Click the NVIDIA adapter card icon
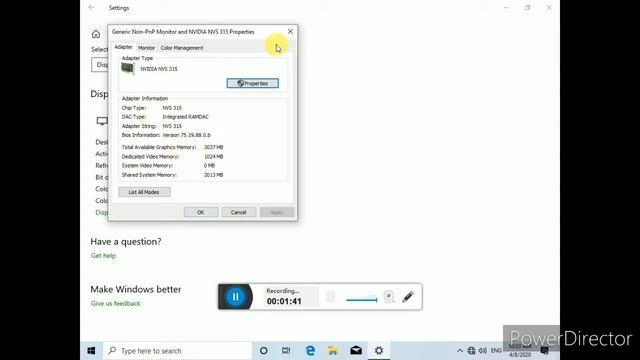 pos(128,69)
